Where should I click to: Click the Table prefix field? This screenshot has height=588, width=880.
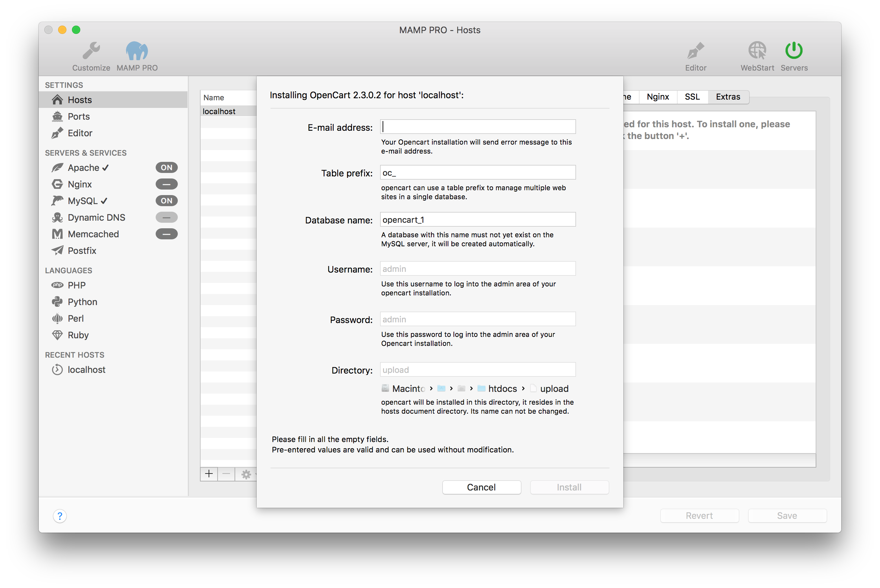coord(478,173)
